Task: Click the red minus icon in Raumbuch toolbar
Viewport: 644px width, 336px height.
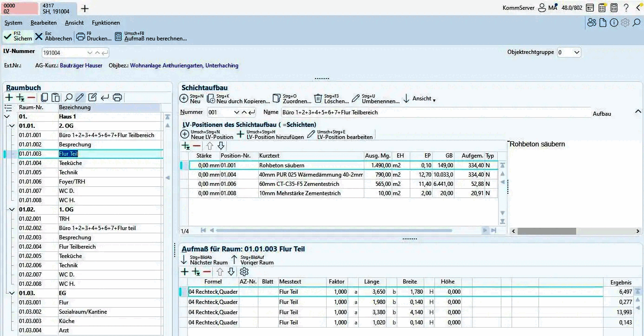Action: click(31, 98)
